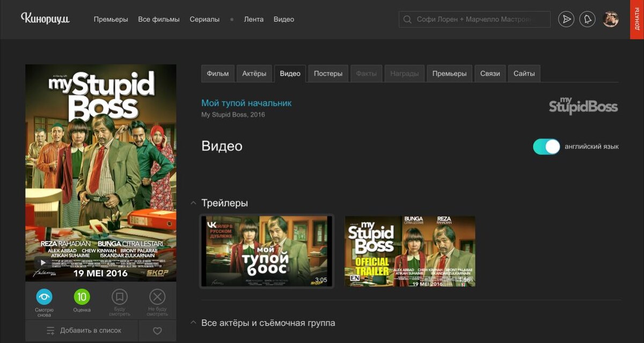Switch to the Актёры tab
The height and width of the screenshot is (343, 644).
pyautogui.click(x=254, y=73)
